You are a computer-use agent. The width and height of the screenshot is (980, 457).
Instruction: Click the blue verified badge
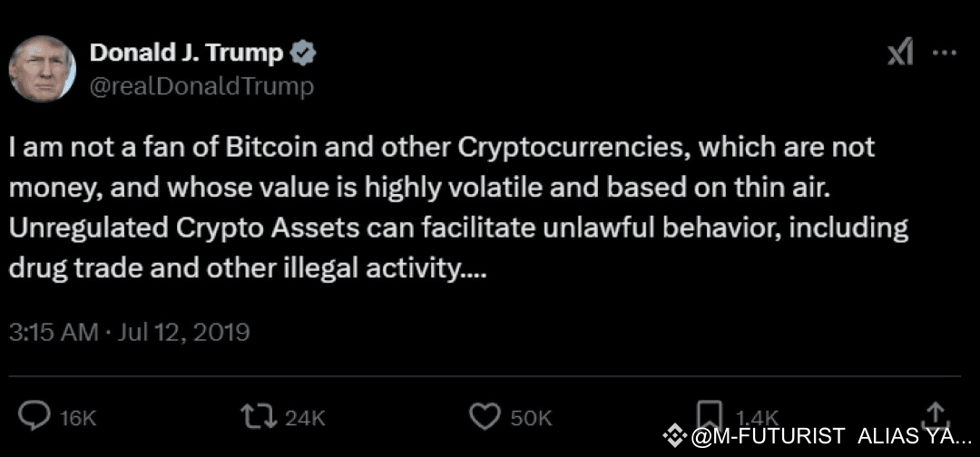[303, 54]
